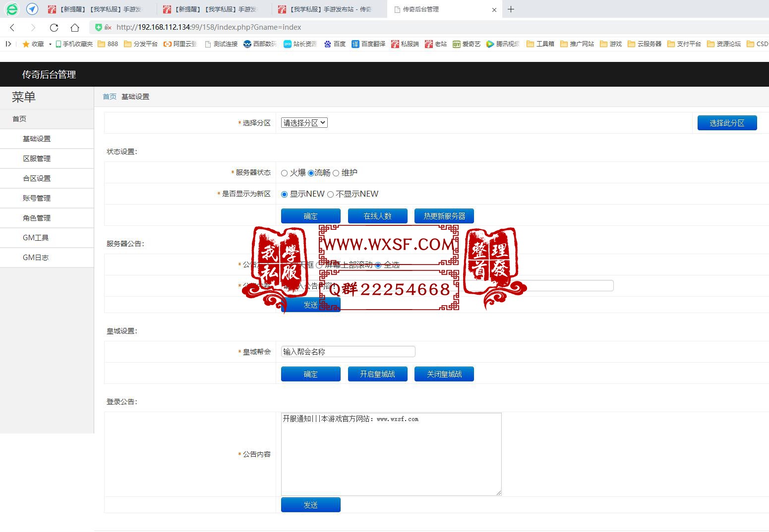Select 维护 server status radio
Image resolution: width=769 pixels, height=532 pixels.
(336, 173)
